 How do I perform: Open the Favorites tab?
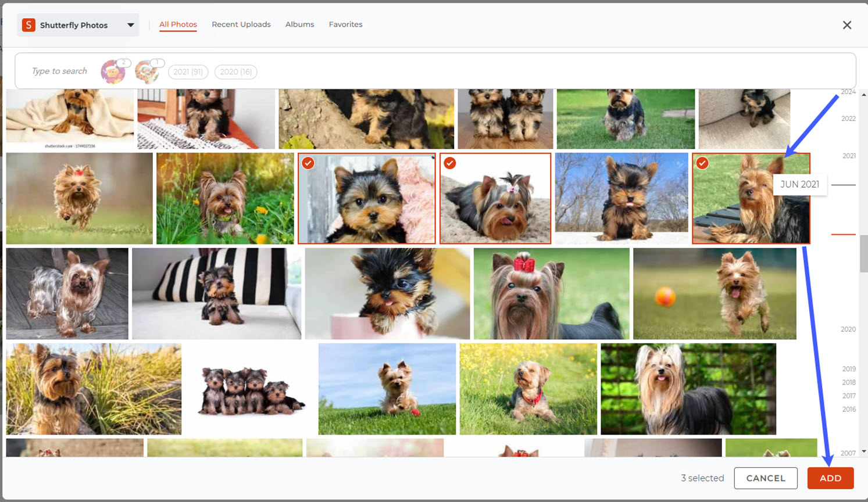tap(345, 24)
